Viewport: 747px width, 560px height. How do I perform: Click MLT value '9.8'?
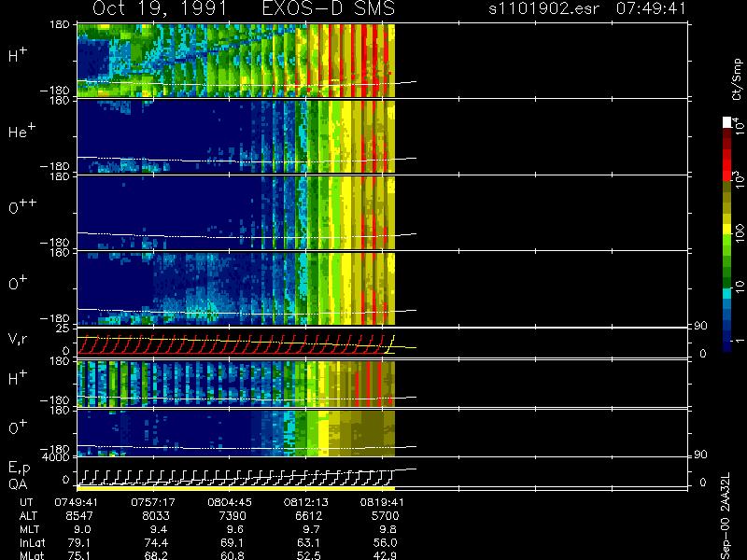click(x=388, y=529)
